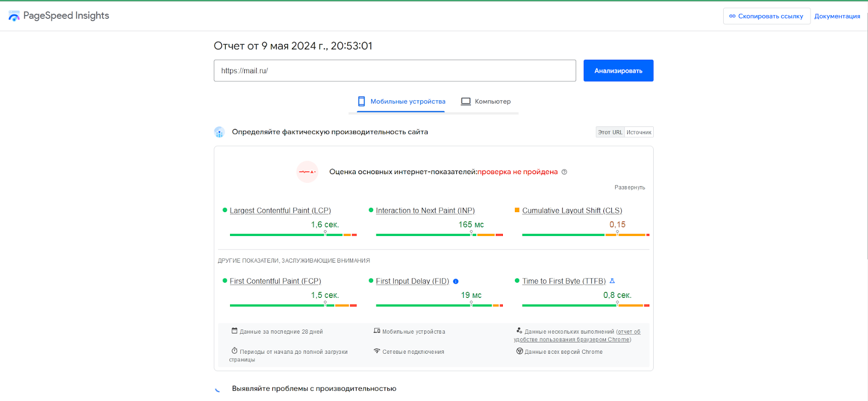
Task: Open Cumulative Layout Shift (CLS) link
Action: tap(572, 211)
